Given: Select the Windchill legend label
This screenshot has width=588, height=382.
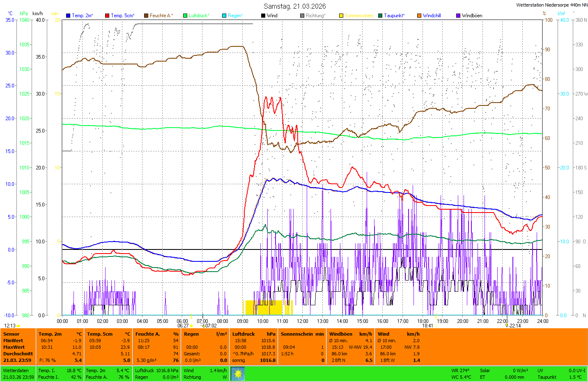Looking at the screenshot, I should click(432, 16).
